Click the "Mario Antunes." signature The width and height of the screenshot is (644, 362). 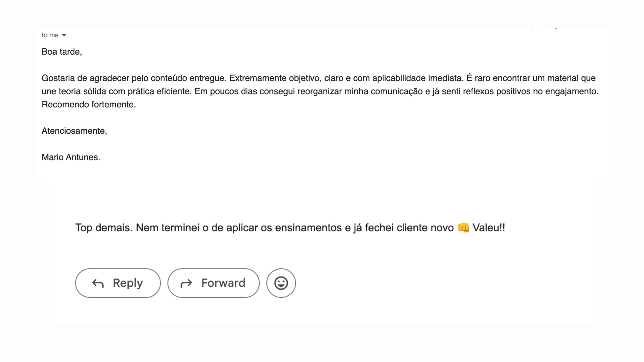point(71,157)
